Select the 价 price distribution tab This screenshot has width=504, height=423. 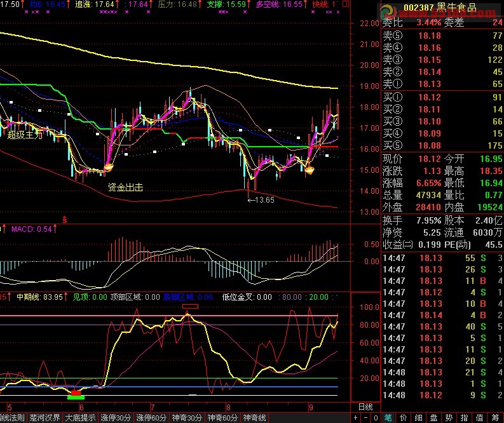pos(404,418)
